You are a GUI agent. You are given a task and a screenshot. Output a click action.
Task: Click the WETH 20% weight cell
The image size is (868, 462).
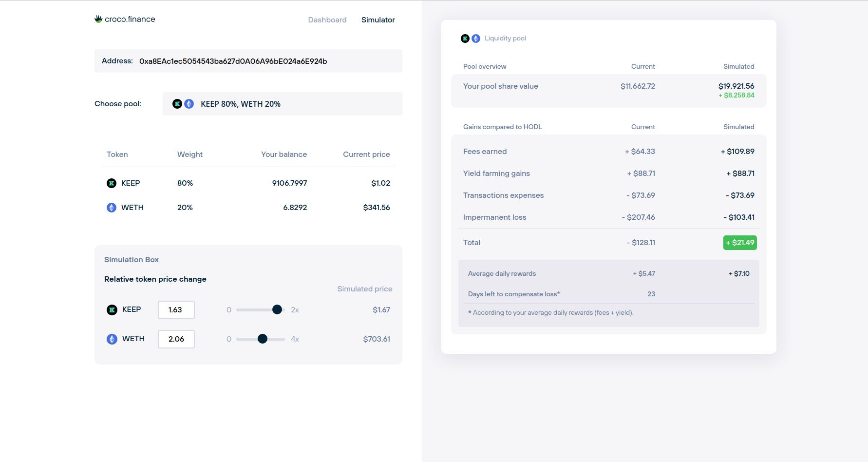click(x=185, y=208)
